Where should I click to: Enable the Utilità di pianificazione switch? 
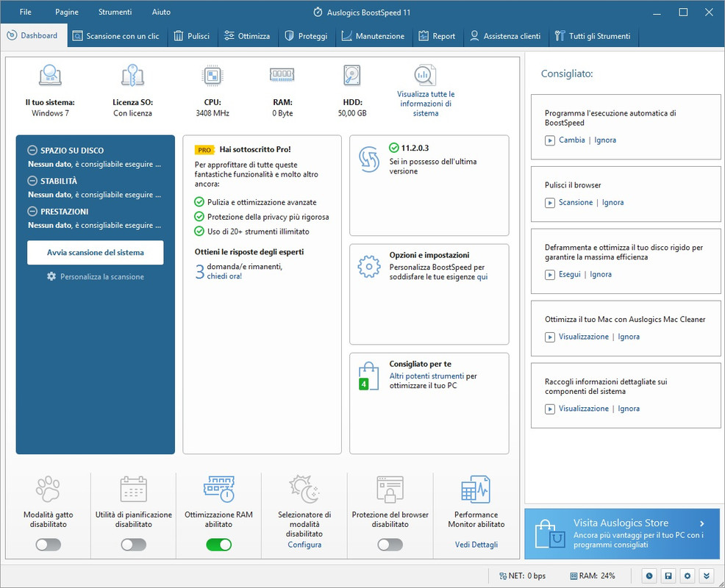pos(134,545)
